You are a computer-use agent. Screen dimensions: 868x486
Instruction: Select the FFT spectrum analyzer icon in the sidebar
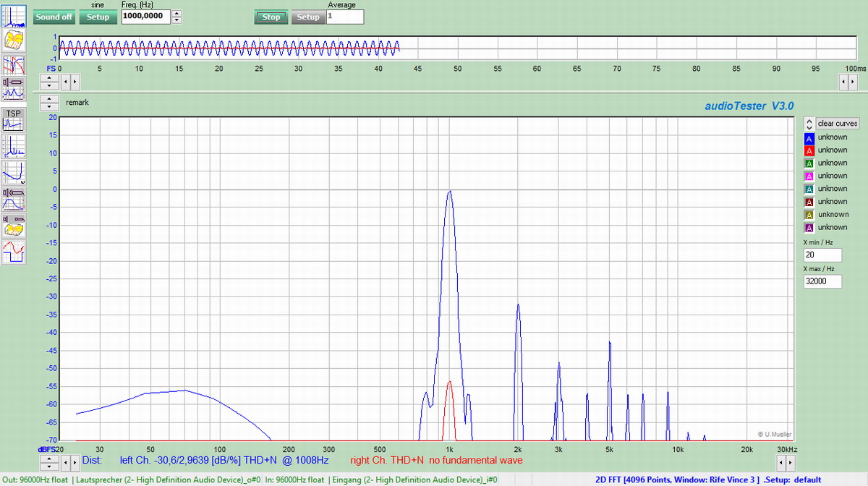coord(13,16)
